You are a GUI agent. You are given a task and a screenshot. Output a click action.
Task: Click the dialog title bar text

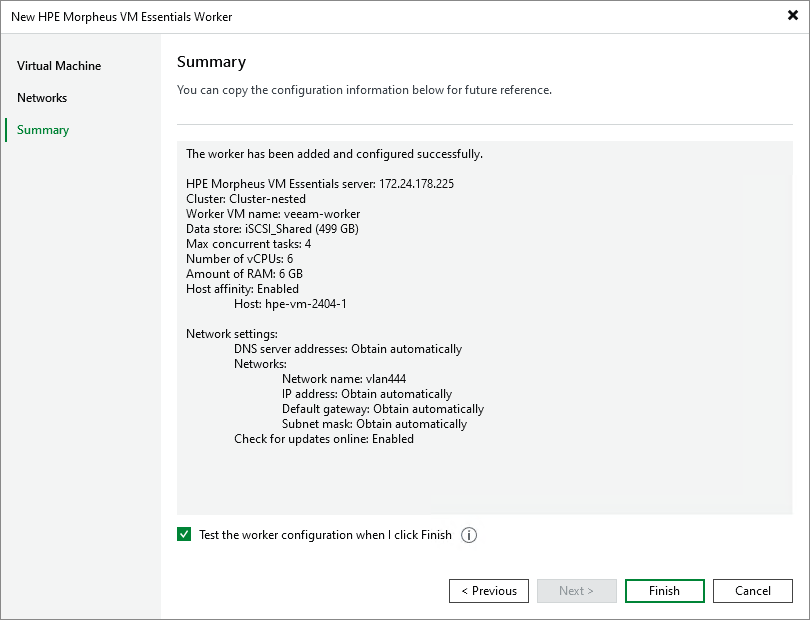[x=121, y=17]
